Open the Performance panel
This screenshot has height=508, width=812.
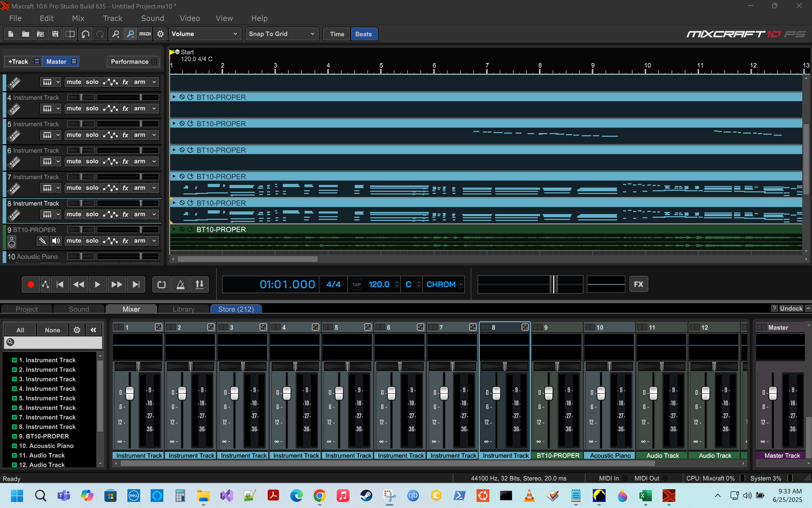[x=133, y=61]
